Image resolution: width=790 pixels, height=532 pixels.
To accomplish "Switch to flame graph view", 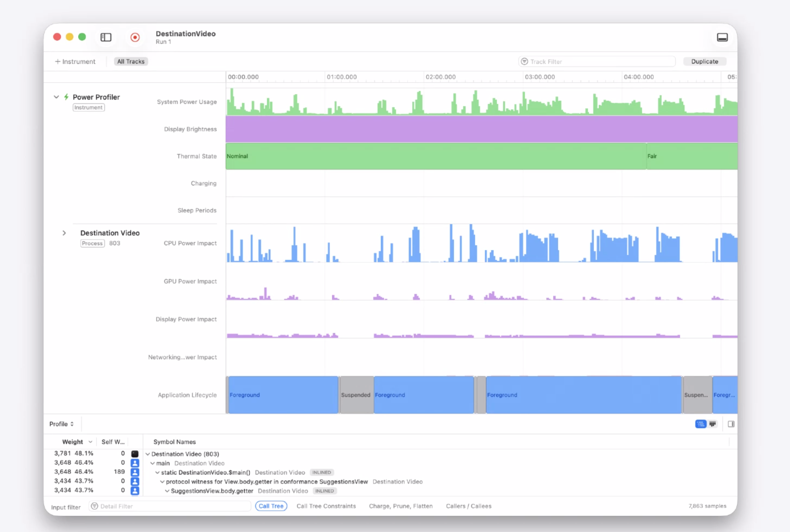I will (x=712, y=424).
